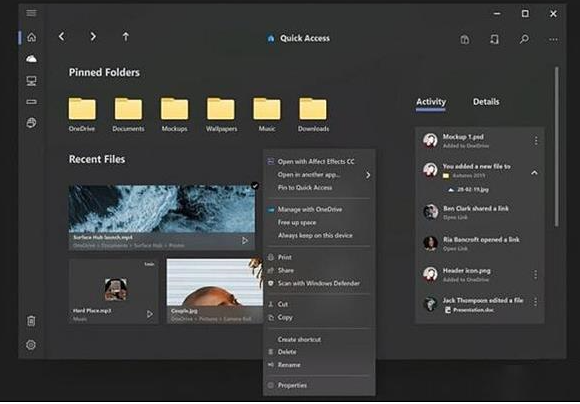Open OneDrive cloud icon in sidebar
Viewport: 580px width, 404px height.
31,58
